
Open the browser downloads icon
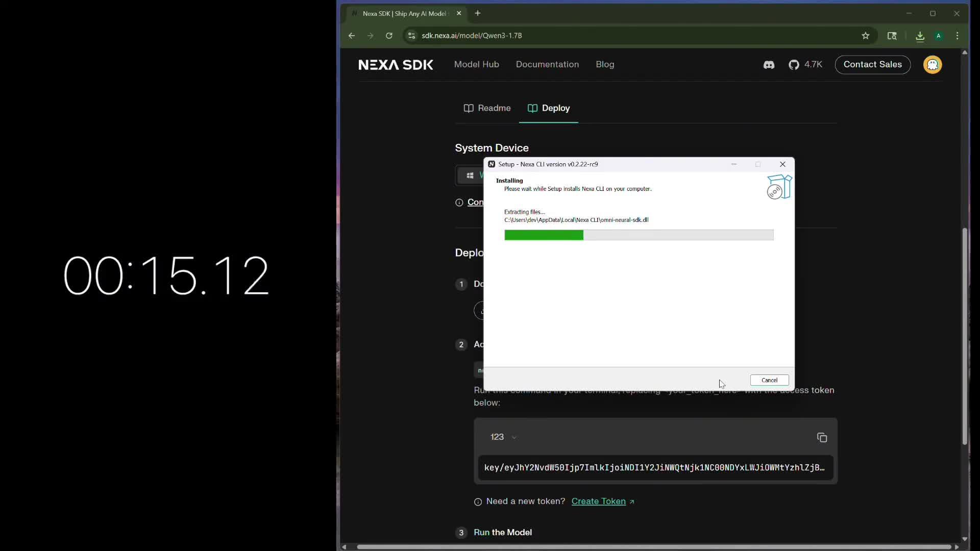[920, 36]
